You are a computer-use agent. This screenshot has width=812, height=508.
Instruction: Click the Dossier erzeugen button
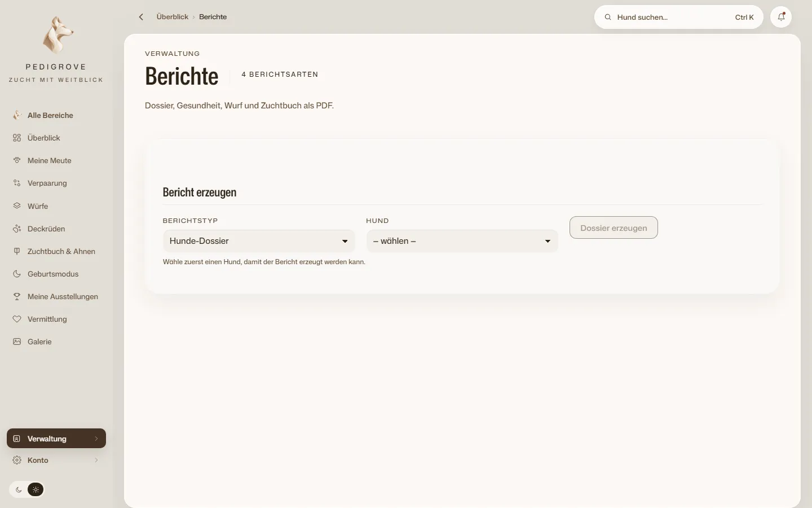(614, 227)
